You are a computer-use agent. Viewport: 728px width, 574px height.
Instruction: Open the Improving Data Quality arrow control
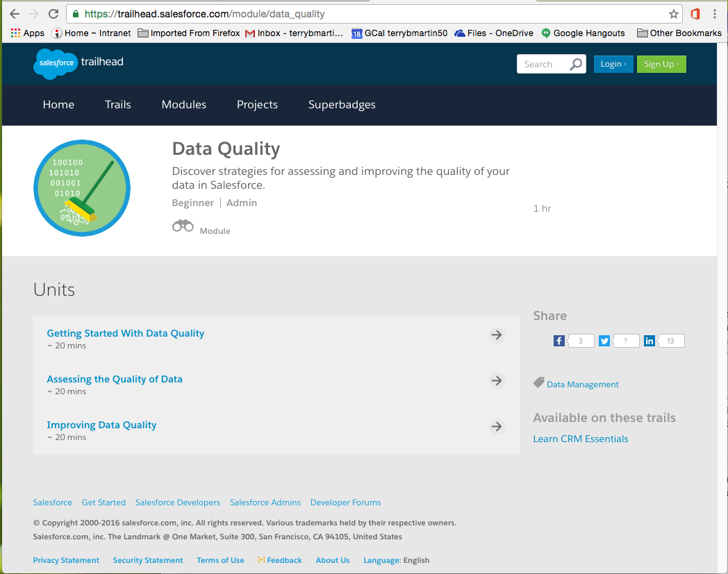497,426
